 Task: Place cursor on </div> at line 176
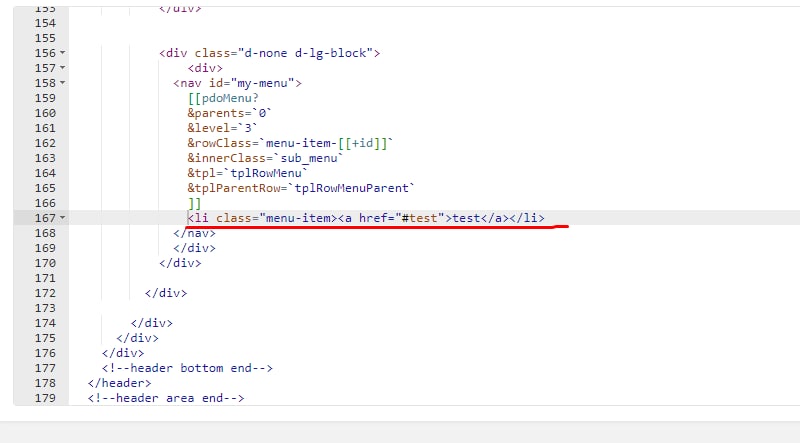123,353
